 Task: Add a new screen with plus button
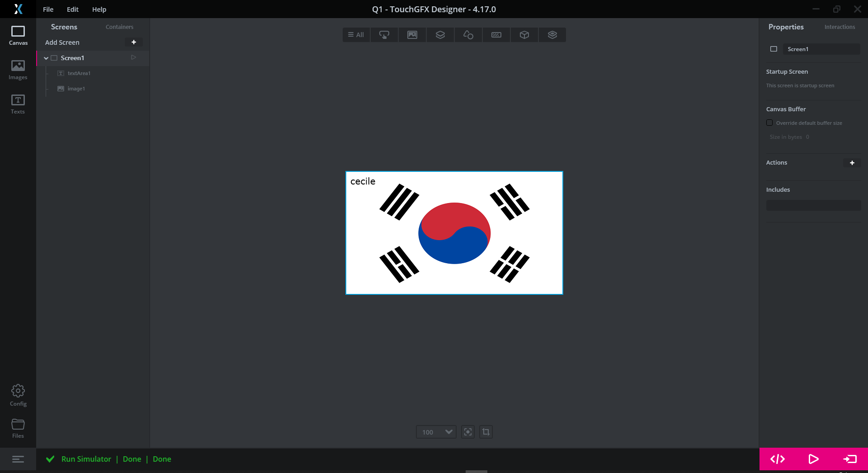click(134, 42)
